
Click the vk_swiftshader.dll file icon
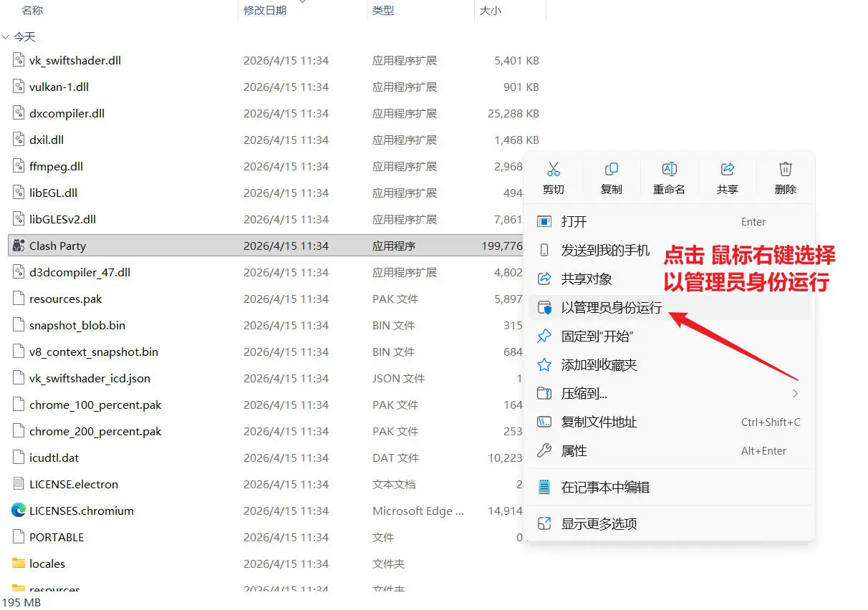click(17, 60)
